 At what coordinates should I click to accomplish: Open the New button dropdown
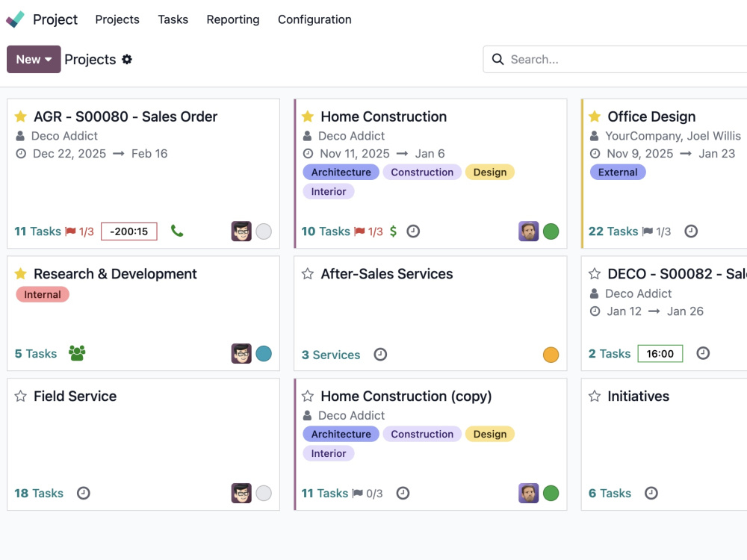34,60
